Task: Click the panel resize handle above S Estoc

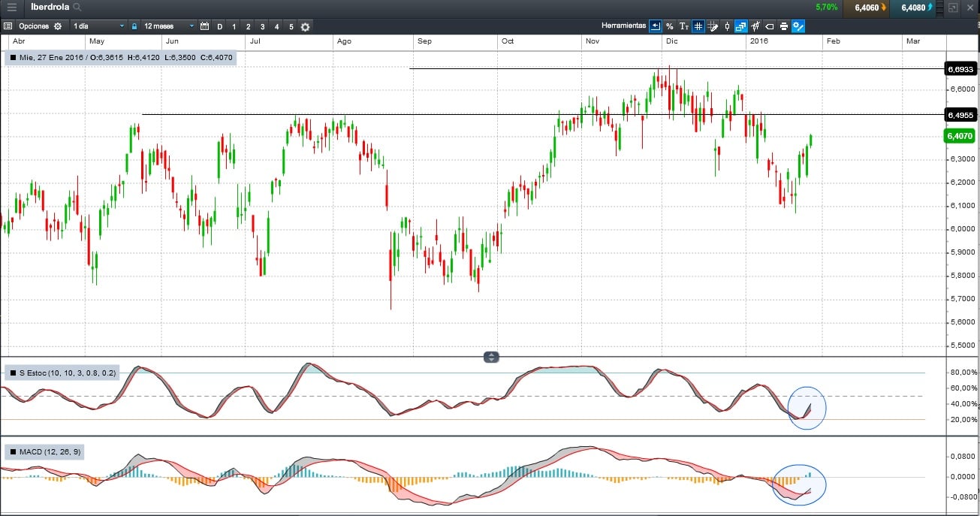Action: coord(491,357)
